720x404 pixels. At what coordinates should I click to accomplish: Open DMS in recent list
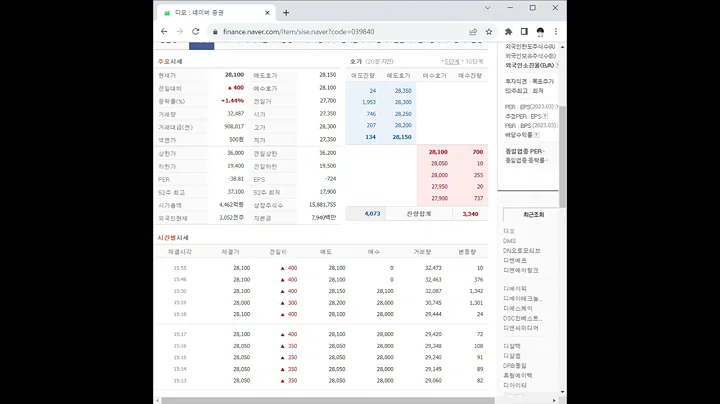[509, 241]
